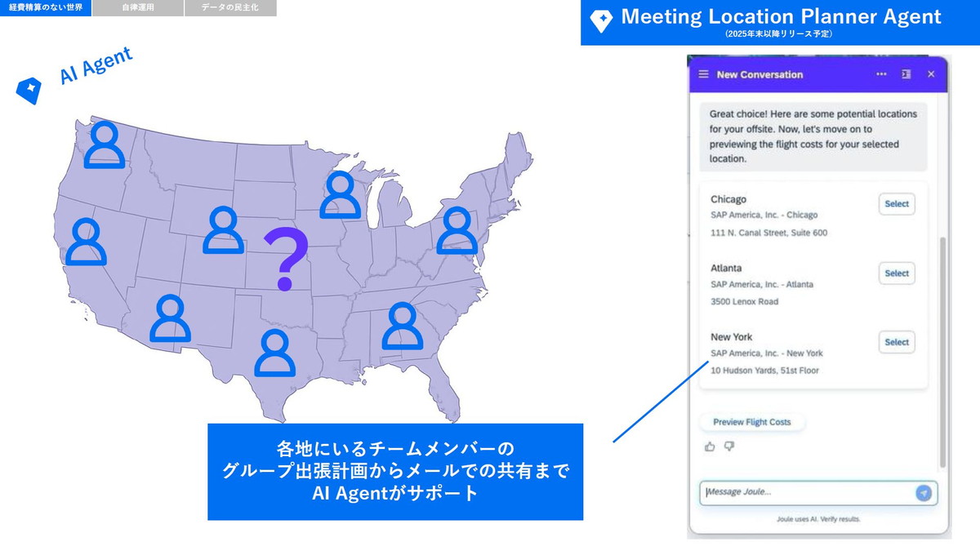Switch to 自律運用 tab
Image resolution: width=980 pixels, height=551 pixels.
pyautogui.click(x=138, y=7)
